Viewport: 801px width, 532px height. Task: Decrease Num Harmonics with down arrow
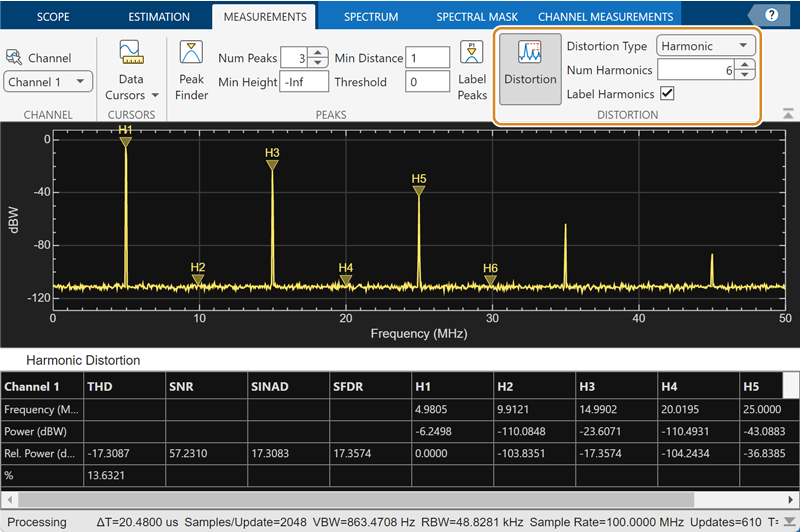(x=745, y=75)
